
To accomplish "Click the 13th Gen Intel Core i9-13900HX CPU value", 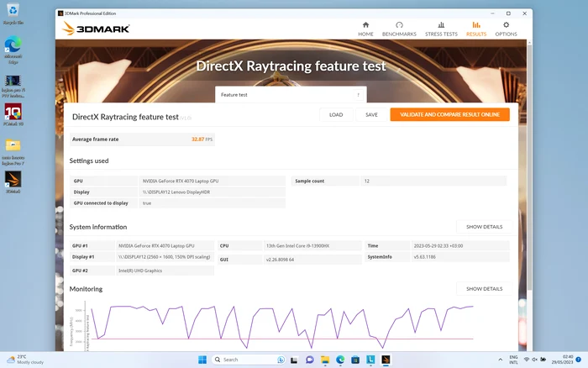I will 312,245.
